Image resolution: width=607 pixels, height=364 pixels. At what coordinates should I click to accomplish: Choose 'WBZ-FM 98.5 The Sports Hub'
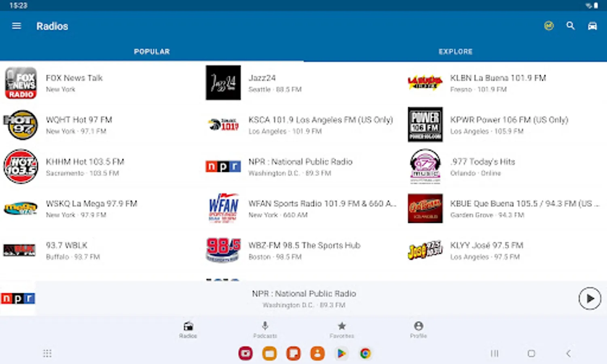pyautogui.click(x=304, y=245)
